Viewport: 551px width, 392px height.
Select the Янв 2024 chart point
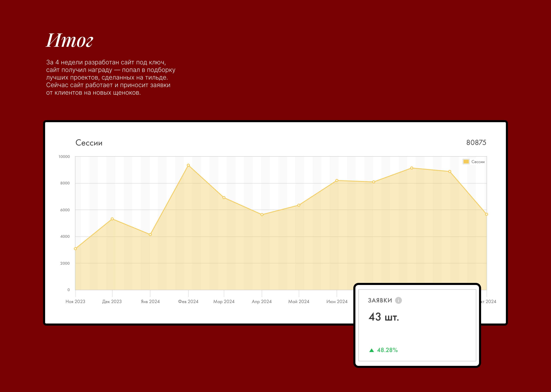150,234
